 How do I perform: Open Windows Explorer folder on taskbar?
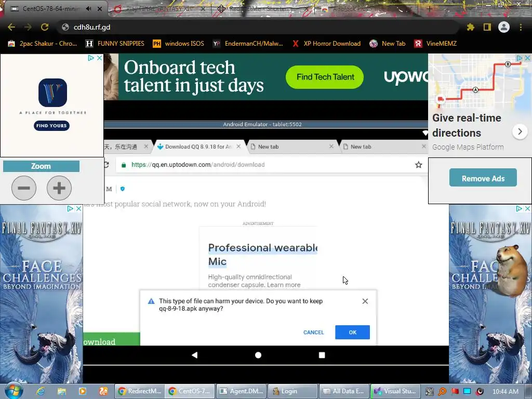point(62,392)
